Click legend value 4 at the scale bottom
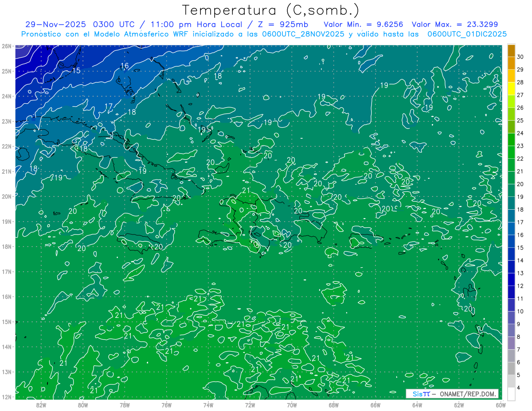This screenshot has width=532, height=411. coord(519,388)
